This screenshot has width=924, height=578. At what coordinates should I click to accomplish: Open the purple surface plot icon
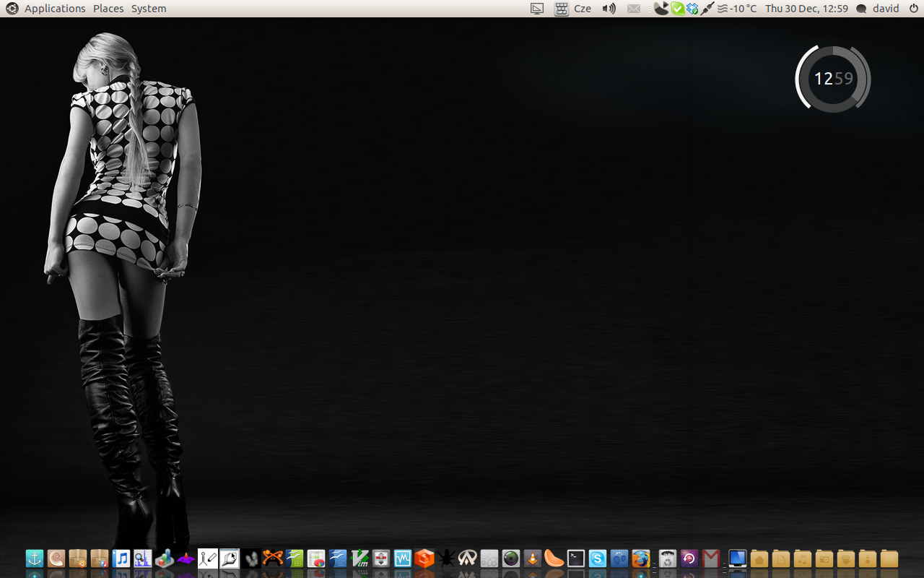(x=186, y=558)
